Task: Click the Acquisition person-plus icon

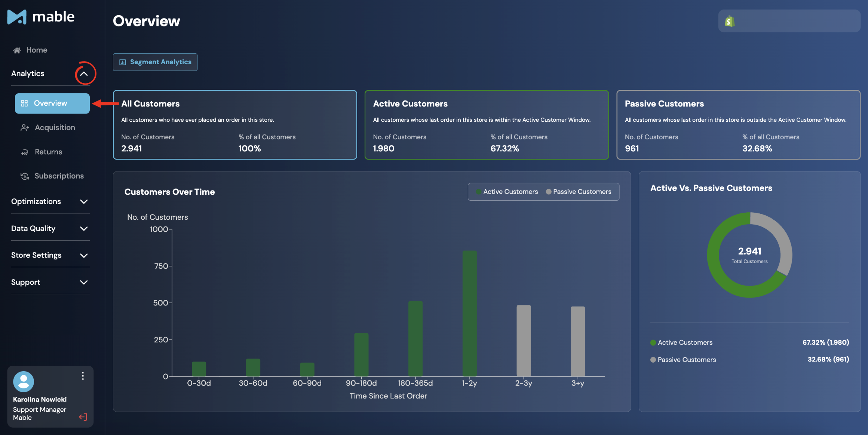Action: (25, 128)
